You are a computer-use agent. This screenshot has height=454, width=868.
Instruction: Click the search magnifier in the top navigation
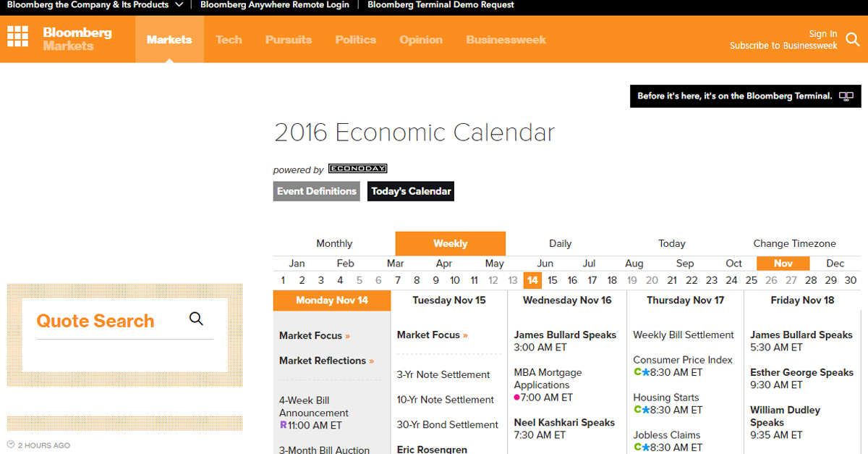point(853,41)
